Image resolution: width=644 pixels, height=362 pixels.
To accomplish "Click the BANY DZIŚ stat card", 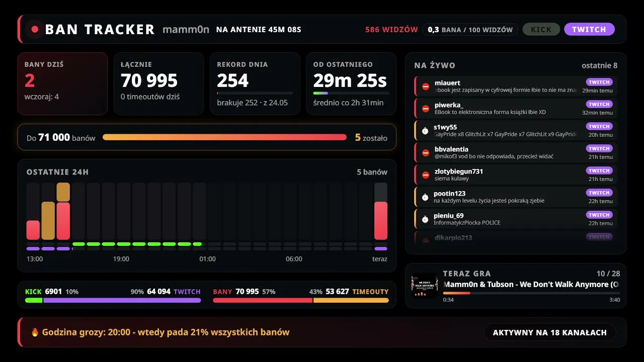I will [x=62, y=84].
